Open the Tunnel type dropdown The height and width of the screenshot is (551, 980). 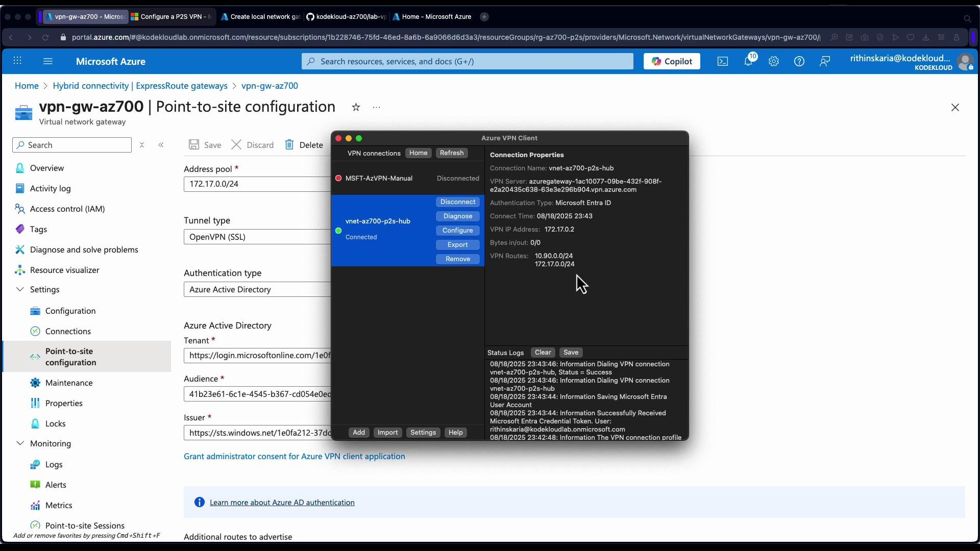(257, 237)
